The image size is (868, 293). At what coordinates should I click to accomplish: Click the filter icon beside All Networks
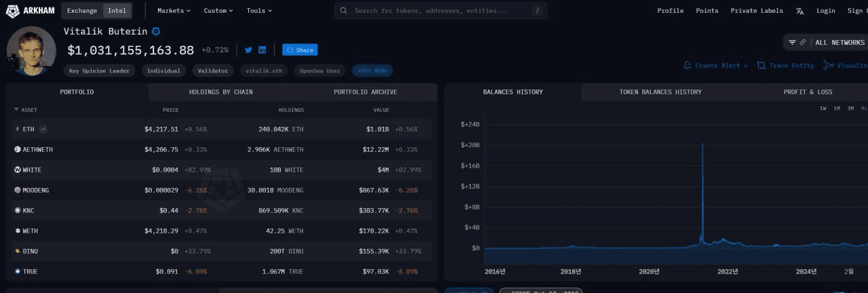click(792, 42)
